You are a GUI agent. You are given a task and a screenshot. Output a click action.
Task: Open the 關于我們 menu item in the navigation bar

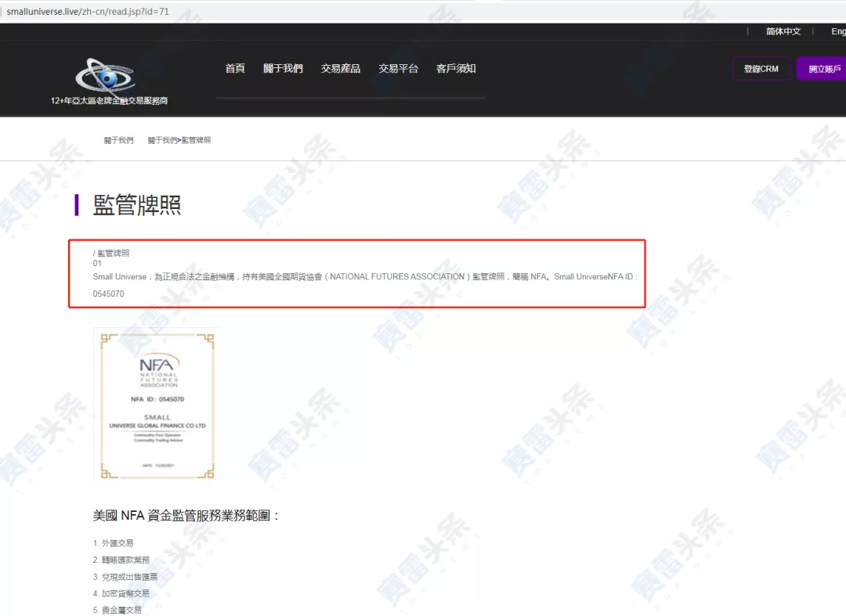pos(283,68)
